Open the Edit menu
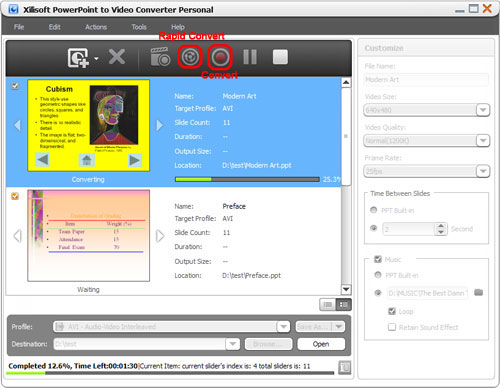500x388 pixels. 55,27
